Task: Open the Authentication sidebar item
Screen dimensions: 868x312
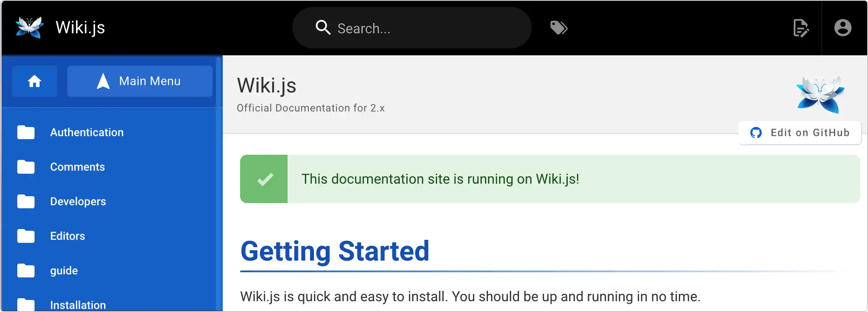Action: click(87, 132)
